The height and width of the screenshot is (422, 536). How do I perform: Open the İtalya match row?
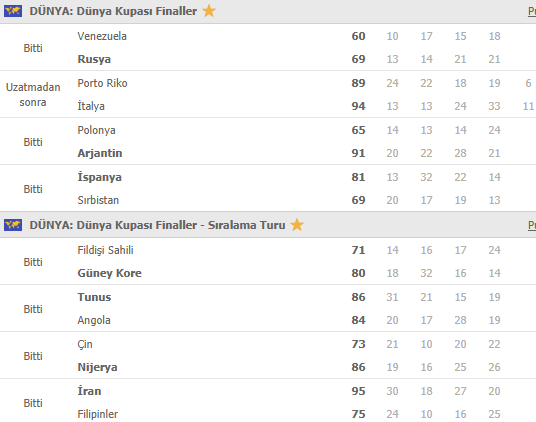tap(268, 106)
